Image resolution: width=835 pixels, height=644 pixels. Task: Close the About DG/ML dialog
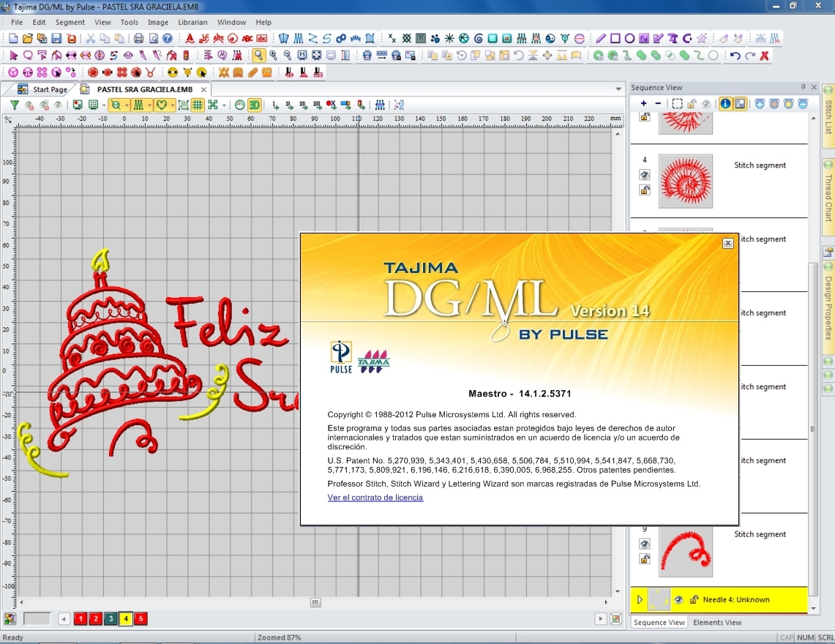pos(728,243)
